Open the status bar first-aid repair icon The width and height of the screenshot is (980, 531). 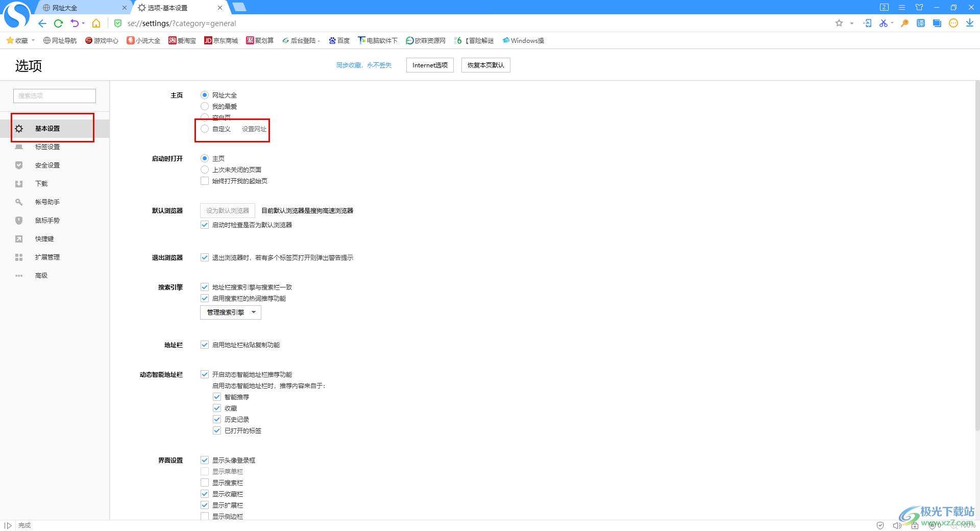click(x=915, y=525)
